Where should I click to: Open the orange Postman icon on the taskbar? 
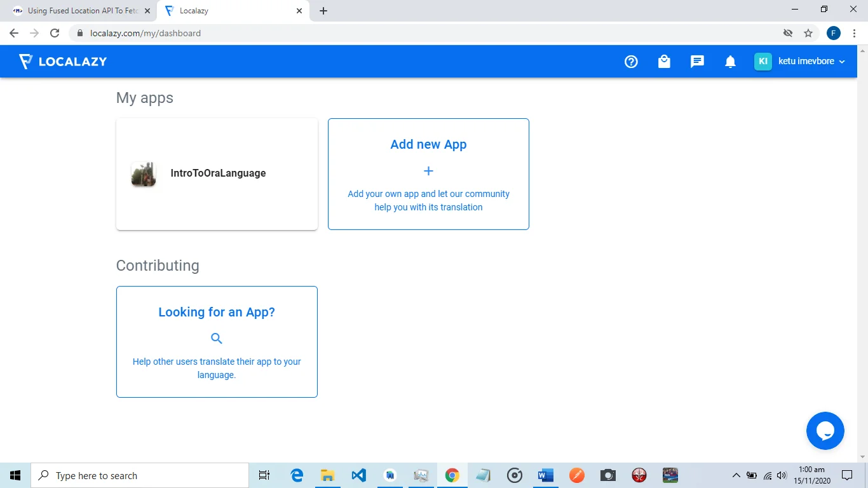(577, 475)
